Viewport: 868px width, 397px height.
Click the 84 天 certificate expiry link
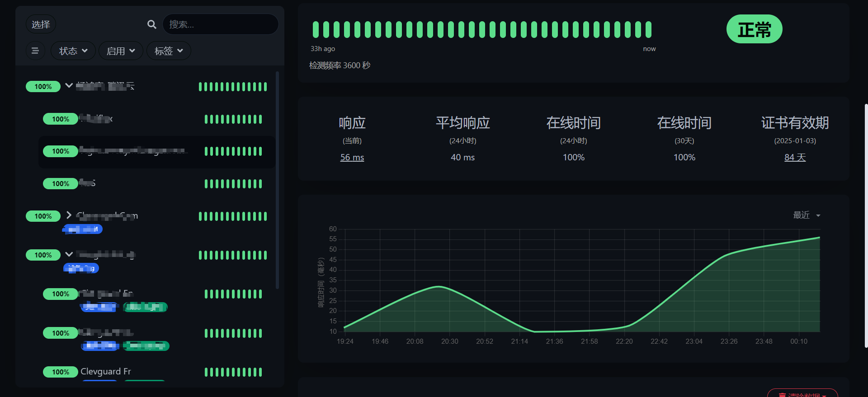[795, 157]
